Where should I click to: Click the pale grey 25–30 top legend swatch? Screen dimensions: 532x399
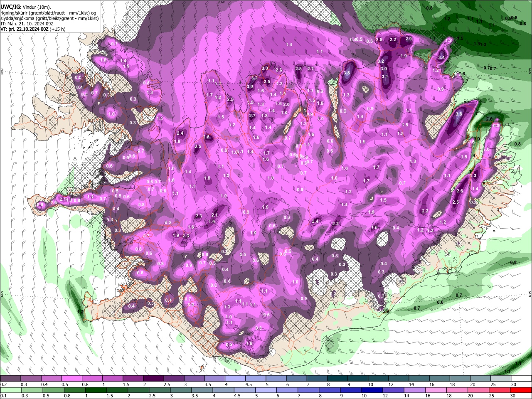tap(501, 379)
